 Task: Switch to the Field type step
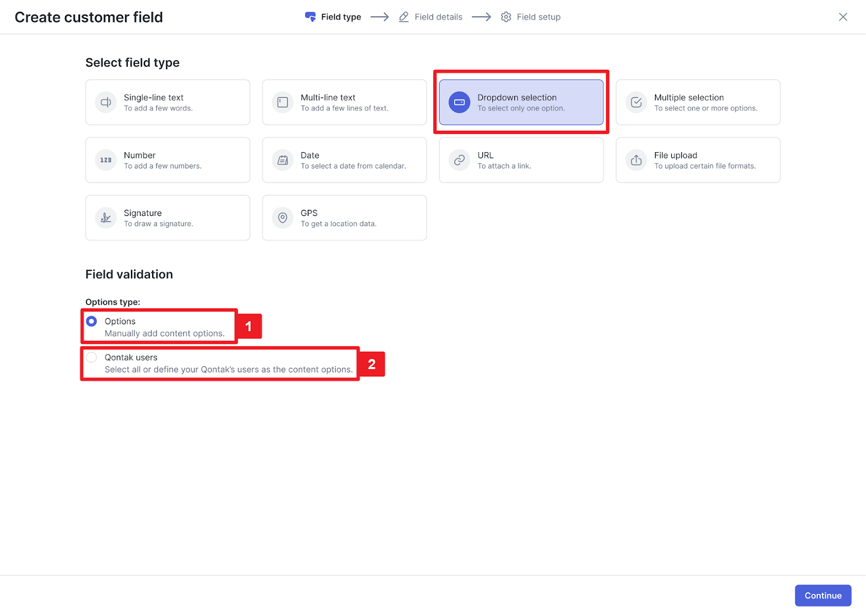point(333,17)
